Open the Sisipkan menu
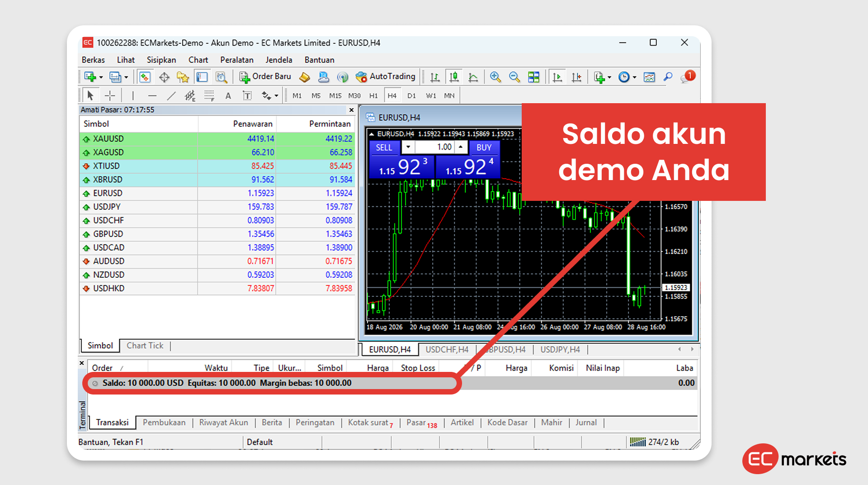868x485 pixels. coord(161,60)
